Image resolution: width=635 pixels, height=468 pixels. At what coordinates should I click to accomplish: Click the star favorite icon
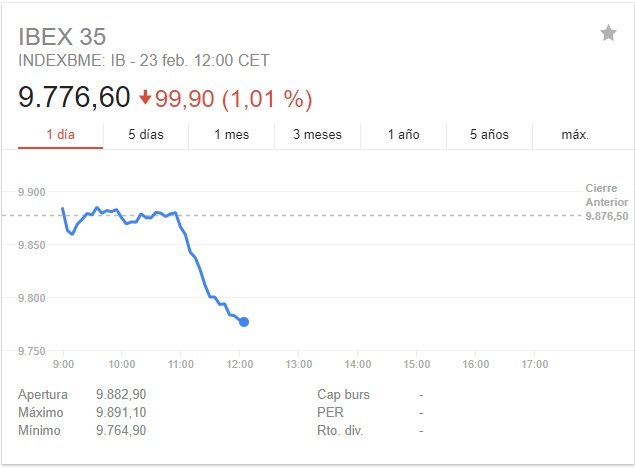608,33
